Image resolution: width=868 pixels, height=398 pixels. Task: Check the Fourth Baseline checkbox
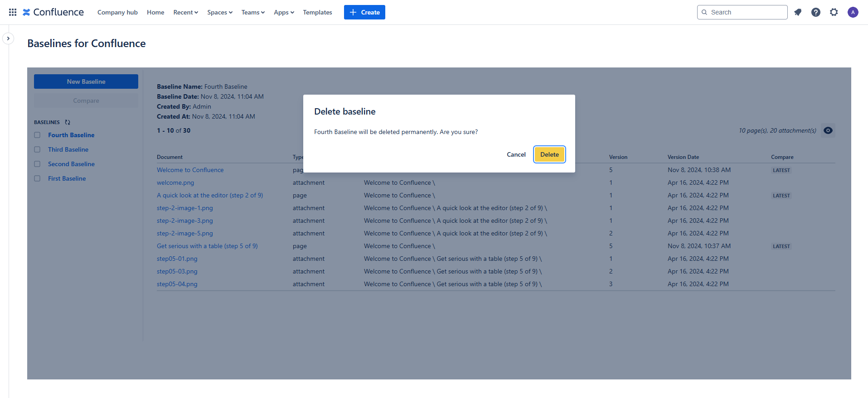point(37,135)
